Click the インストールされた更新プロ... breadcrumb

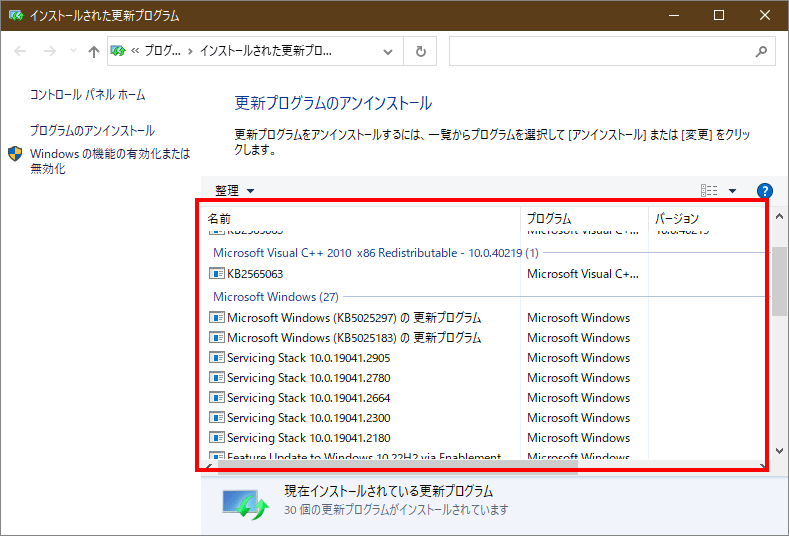[x=266, y=51]
